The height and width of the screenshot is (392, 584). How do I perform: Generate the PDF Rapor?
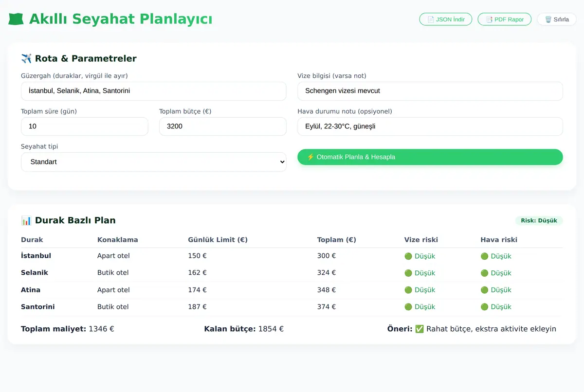click(505, 19)
